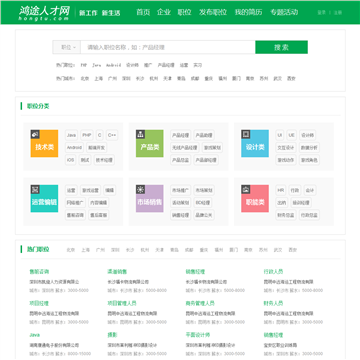The image size is (360, 360).
Task: Open the 职位 search type dropdown
Action: click(x=67, y=47)
